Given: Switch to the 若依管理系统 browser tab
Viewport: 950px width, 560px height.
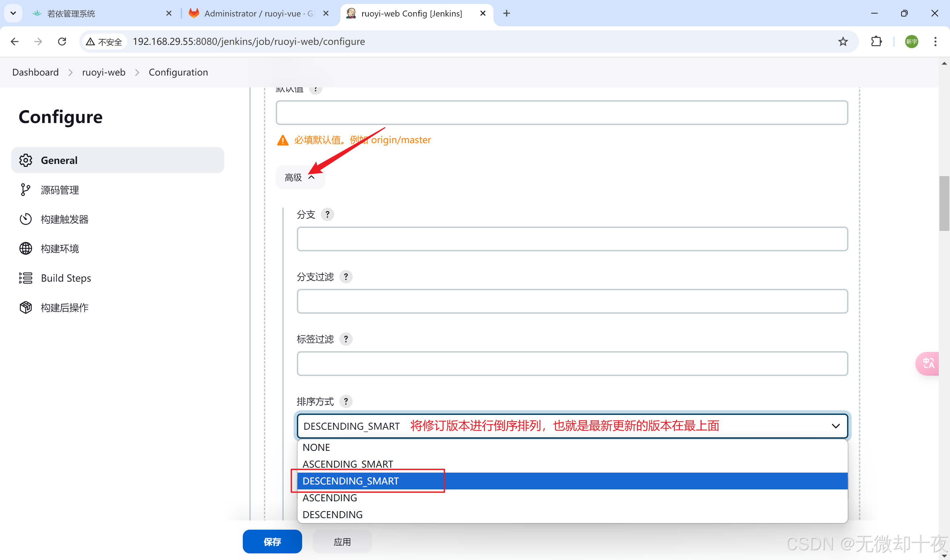Looking at the screenshot, I should click(71, 14).
